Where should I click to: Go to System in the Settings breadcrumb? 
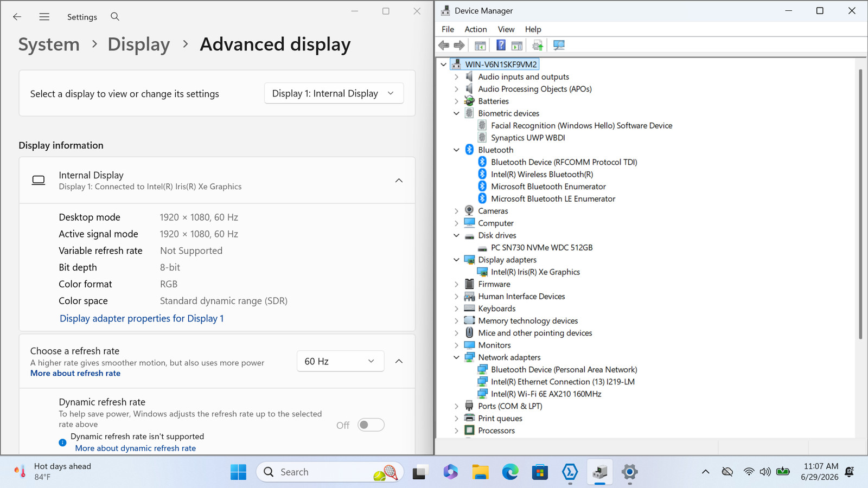pyautogui.click(x=49, y=44)
